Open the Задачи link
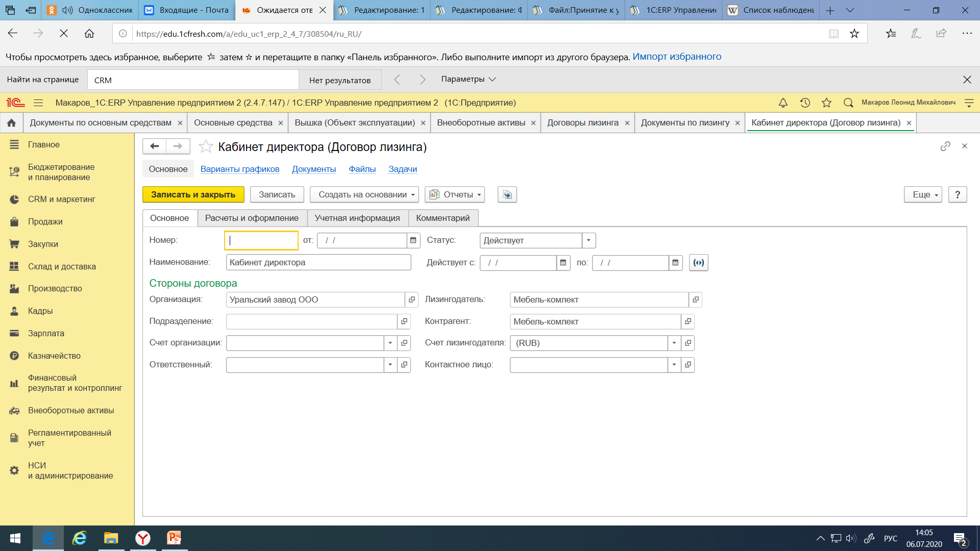 [403, 169]
